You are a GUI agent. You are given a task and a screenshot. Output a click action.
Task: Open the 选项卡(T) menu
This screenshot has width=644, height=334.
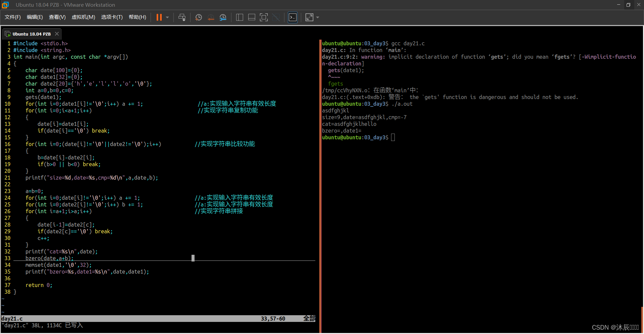112,17
